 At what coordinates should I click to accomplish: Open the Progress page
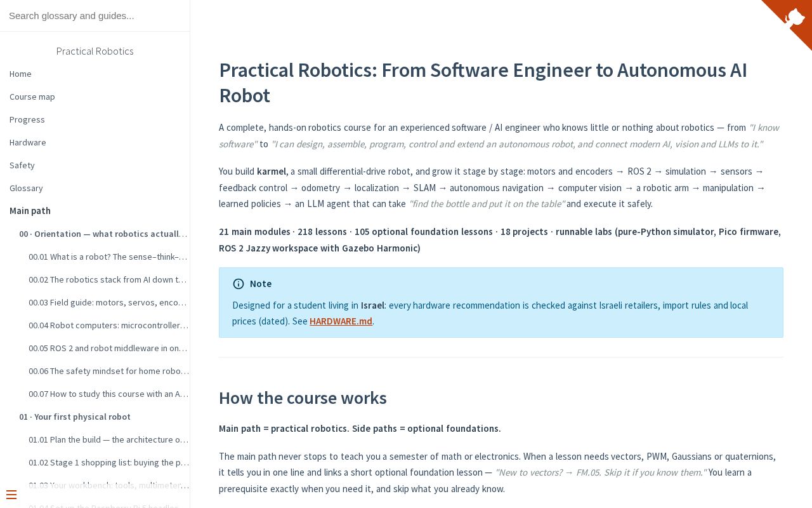[x=27, y=119]
